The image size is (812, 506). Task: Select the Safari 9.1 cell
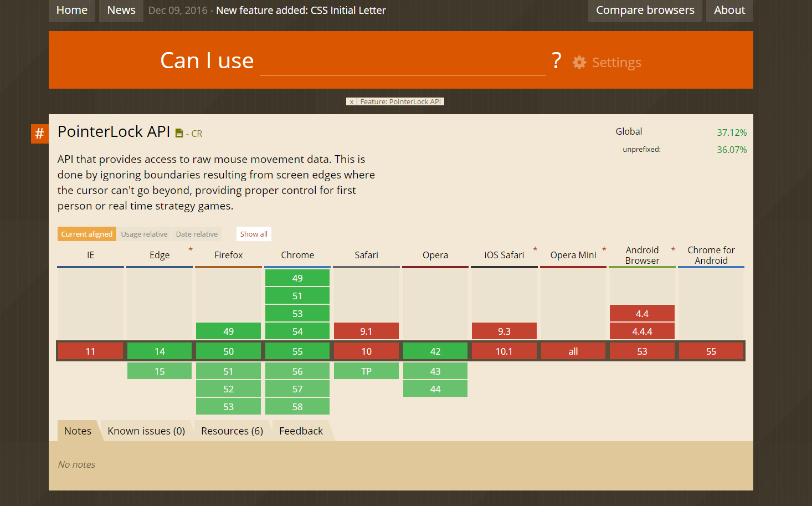point(366,331)
